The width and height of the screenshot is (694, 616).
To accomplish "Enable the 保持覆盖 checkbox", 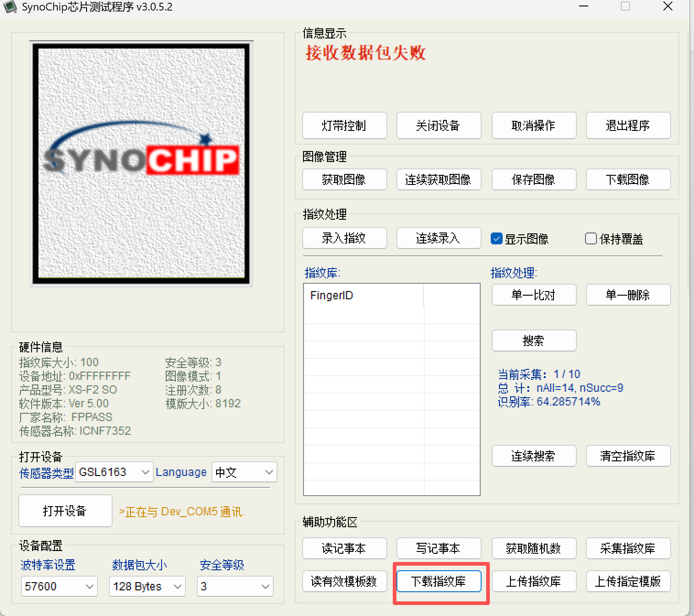I will tap(591, 238).
